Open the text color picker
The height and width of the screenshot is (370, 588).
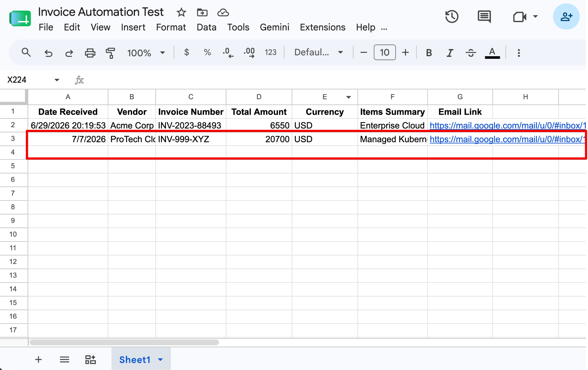click(x=492, y=53)
